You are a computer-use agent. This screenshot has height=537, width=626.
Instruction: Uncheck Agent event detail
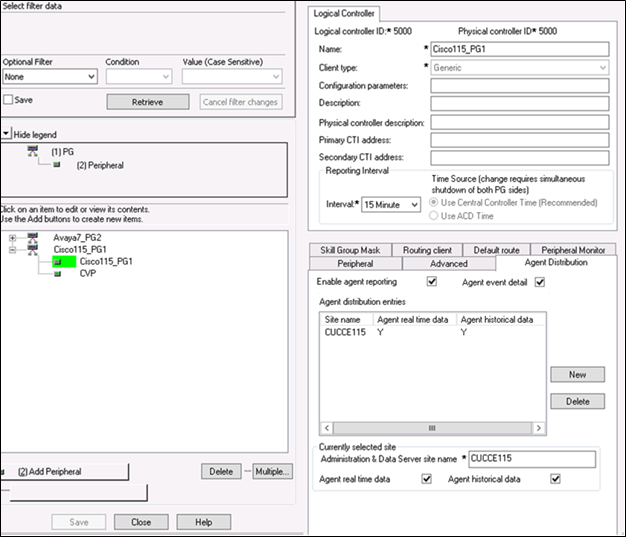click(x=540, y=282)
